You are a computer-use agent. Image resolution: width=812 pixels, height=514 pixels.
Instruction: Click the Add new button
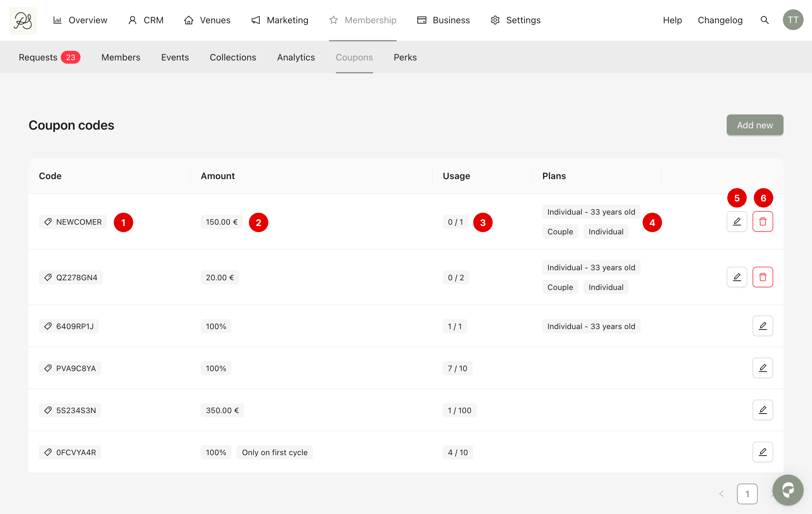(x=754, y=125)
